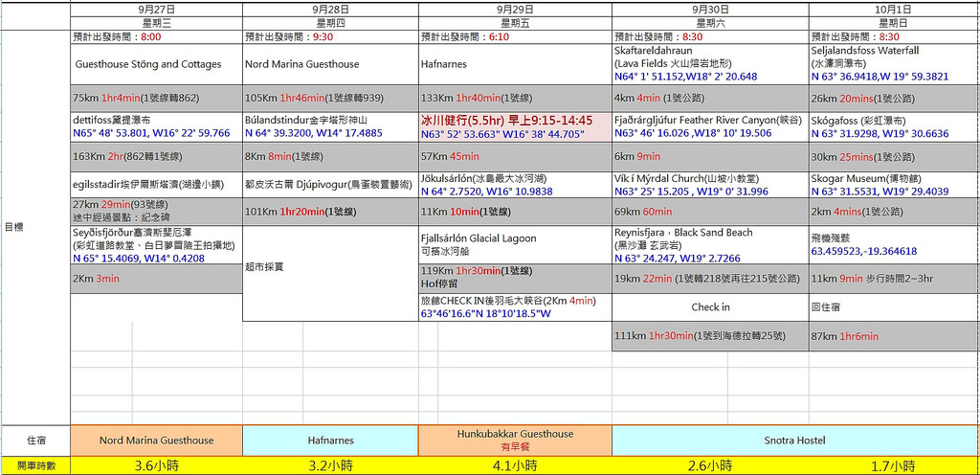Select the dettifoss 黛提瀑布 cell

(156, 126)
